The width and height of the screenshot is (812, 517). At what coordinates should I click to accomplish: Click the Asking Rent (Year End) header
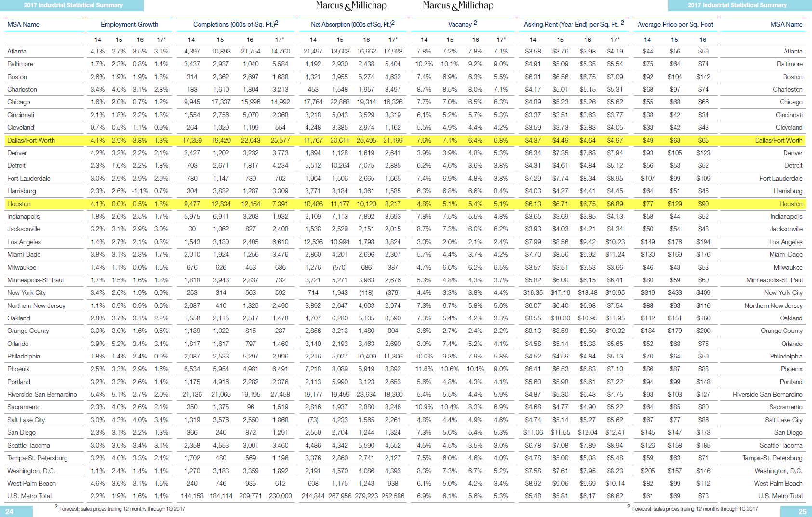click(573, 24)
